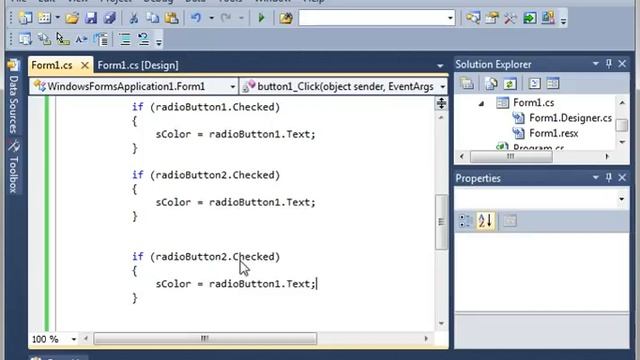Viewport: 640px width, 360px height.
Task: Open the Add New Item dropdown arrow
Action: tap(57, 18)
